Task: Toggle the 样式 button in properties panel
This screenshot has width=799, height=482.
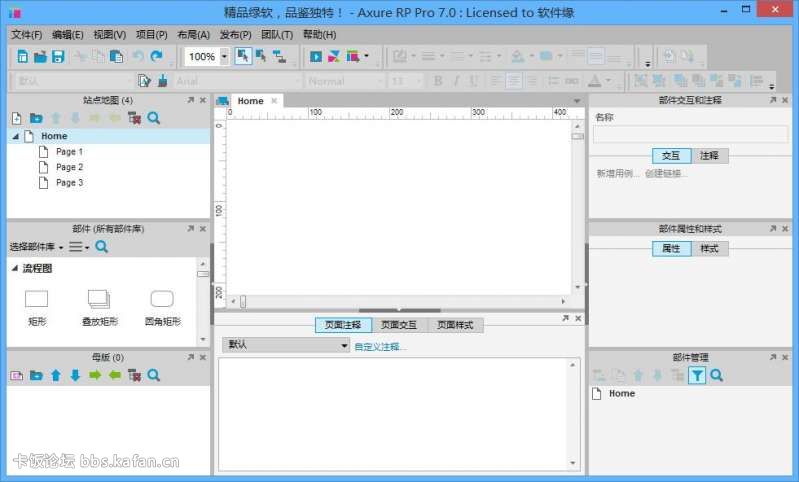Action: coord(709,248)
